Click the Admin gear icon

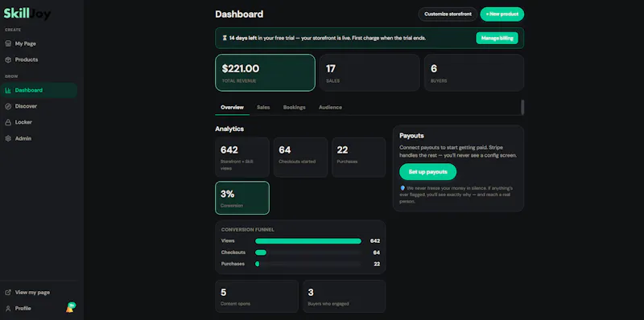click(8, 138)
